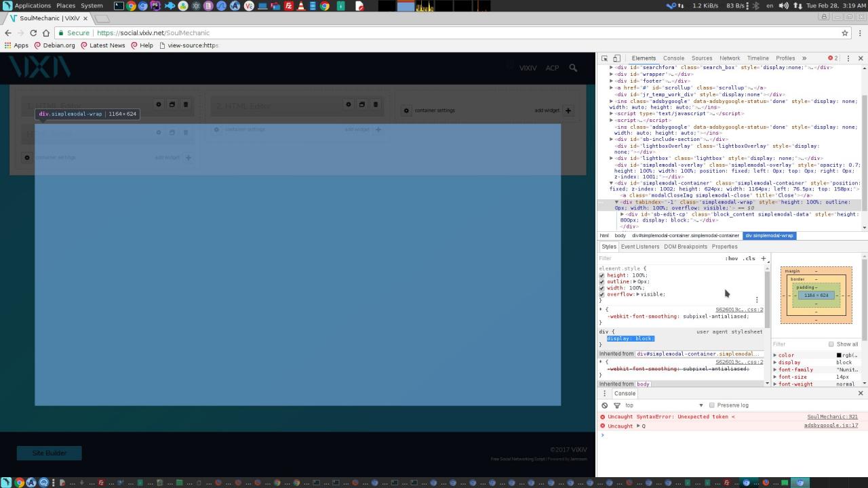The image size is (868, 488).
Task: Open the SoulMechanic:321 error source link
Action: click(x=832, y=417)
